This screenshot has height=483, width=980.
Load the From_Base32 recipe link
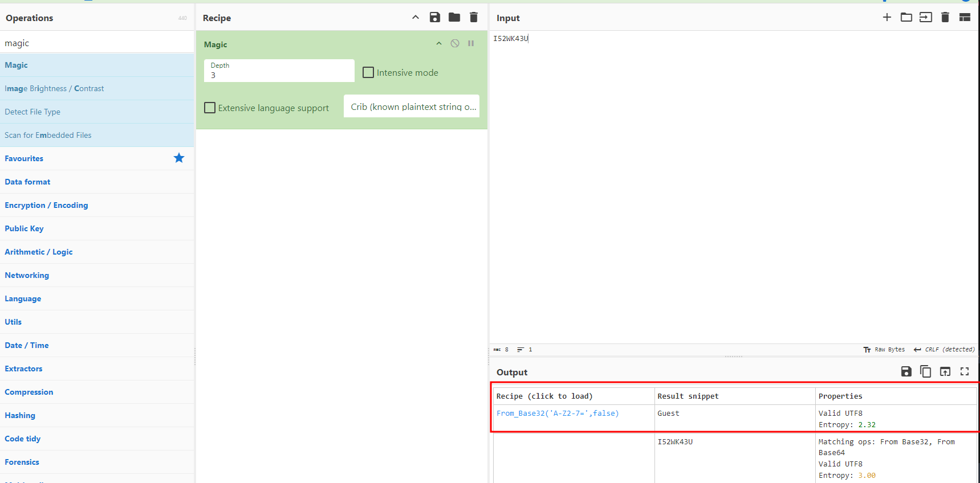[x=557, y=414]
